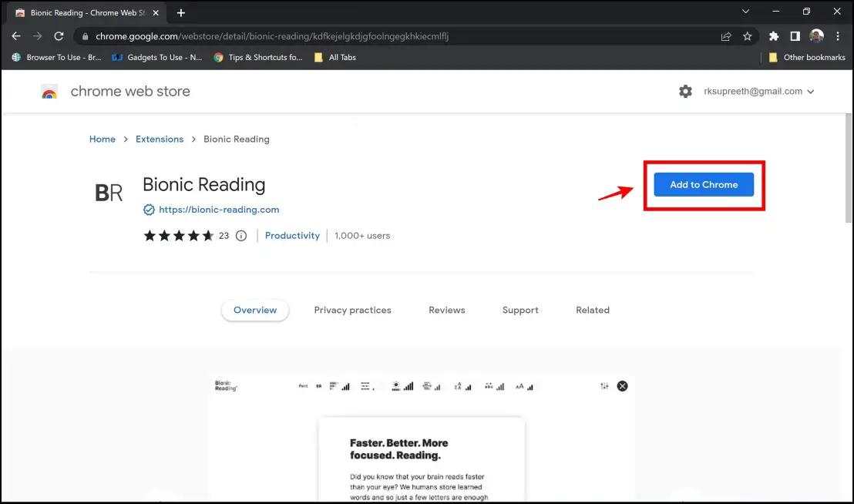Open the Browser To Use bookmark
The width and height of the screenshot is (854, 504).
click(x=56, y=57)
